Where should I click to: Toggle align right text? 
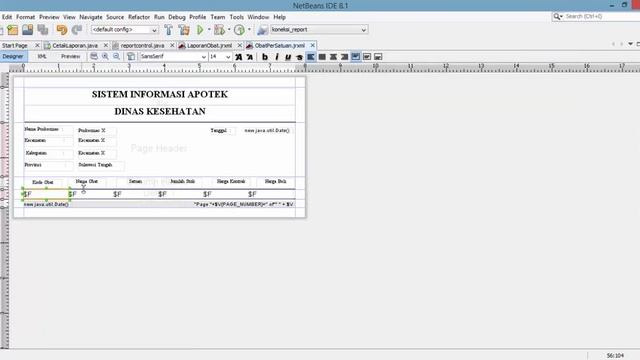pyautogui.click(x=344, y=57)
